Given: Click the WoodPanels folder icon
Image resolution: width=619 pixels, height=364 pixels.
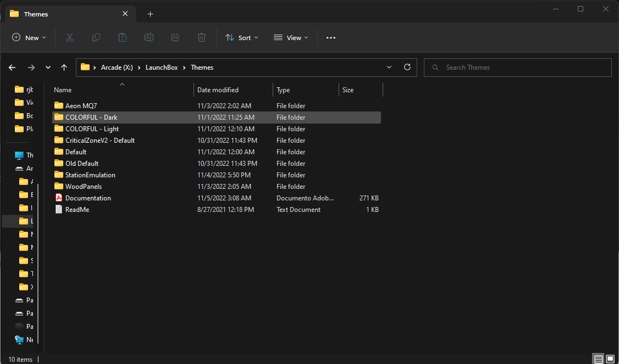Looking at the screenshot, I should tap(59, 186).
